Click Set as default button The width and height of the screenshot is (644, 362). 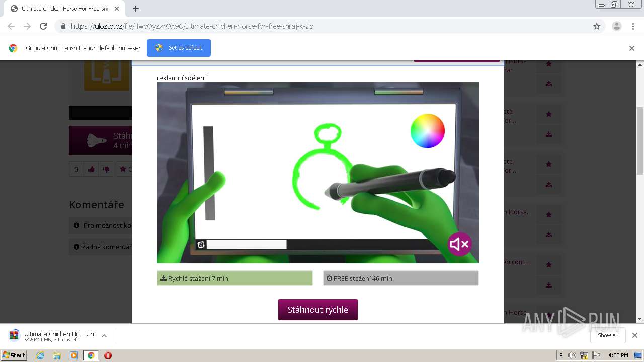point(179,48)
